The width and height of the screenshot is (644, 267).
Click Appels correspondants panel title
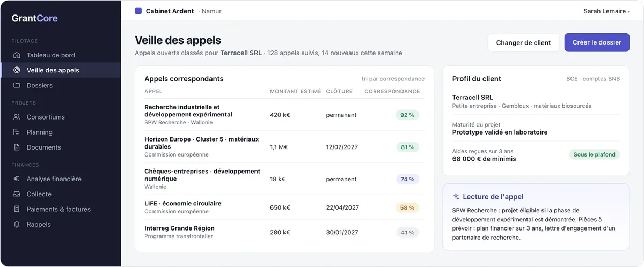(184, 79)
